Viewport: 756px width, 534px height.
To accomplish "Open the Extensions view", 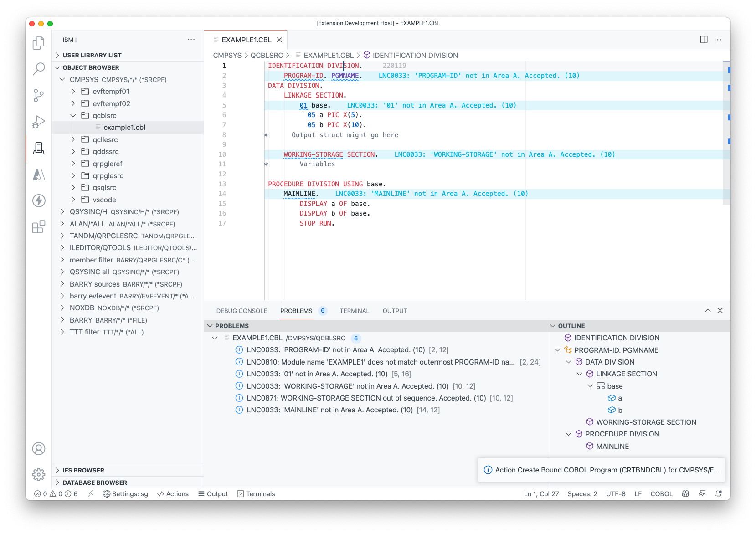I will tap(39, 227).
